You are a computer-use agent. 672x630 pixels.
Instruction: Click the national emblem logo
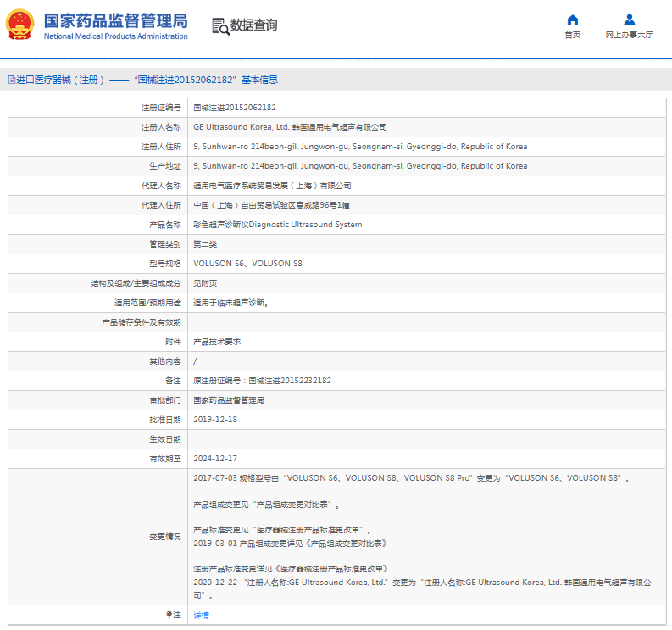(20, 25)
